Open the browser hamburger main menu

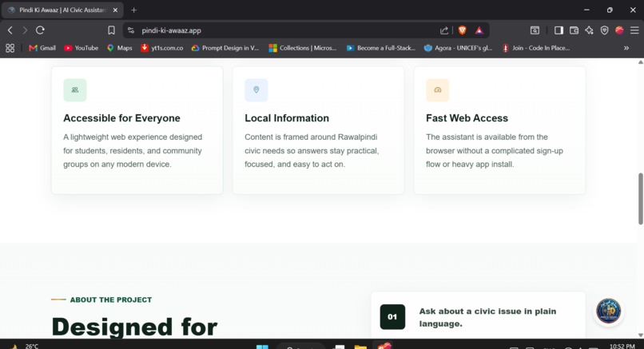click(634, 30)
